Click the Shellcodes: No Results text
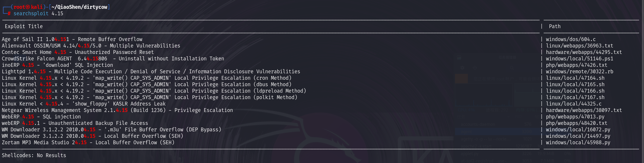Screen dimensions: 644x163 pyautogui.click(x=34, y=155)
